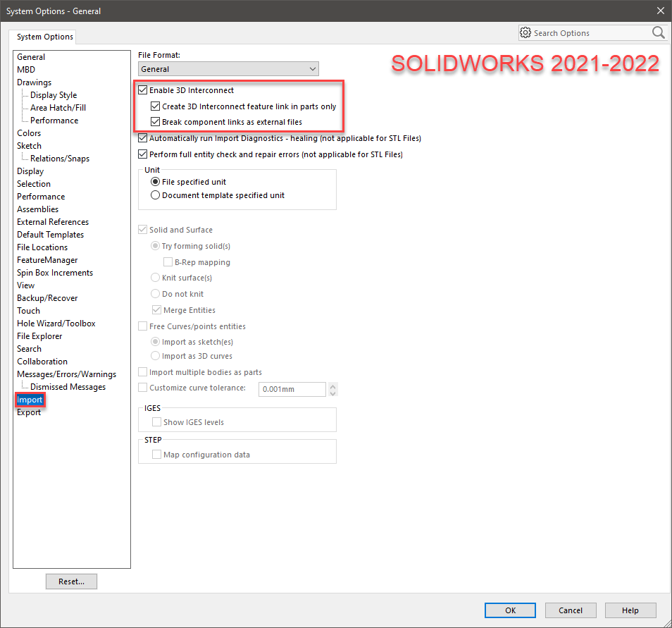Open the Assemblies options
The height and width of the screenshot is (628, 672).
38,209
